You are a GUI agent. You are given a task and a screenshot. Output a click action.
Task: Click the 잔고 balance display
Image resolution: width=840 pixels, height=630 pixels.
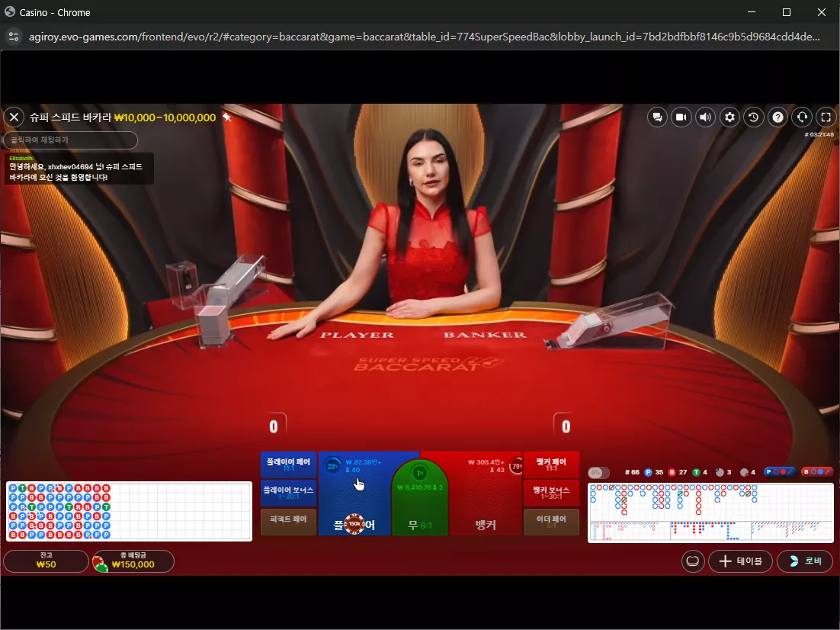pyautogui.click(x=46, y=561)
